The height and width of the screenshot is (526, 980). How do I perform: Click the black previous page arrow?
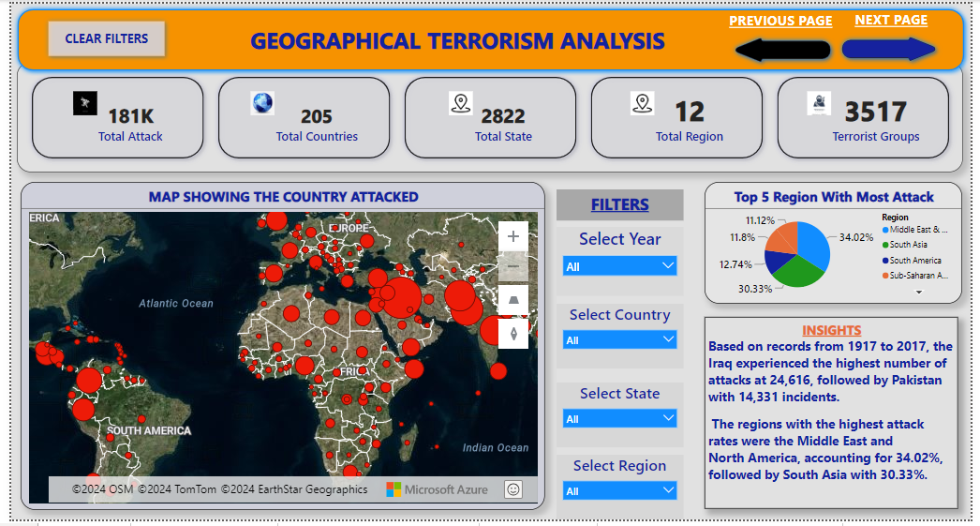point(783,50)
